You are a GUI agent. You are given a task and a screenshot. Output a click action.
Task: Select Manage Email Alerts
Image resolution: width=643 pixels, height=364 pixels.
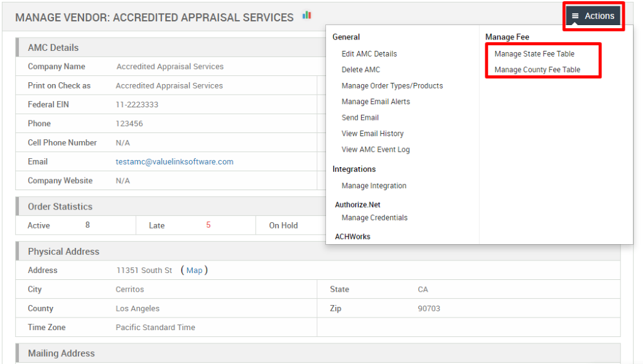(376, 102)
